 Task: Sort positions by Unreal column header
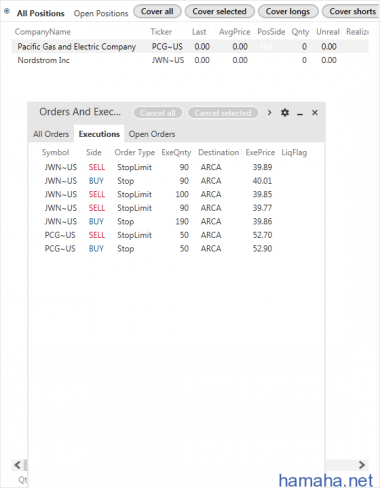328,32
